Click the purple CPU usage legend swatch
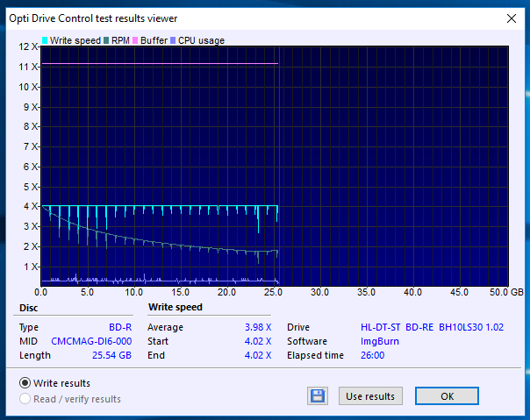The width and height of the screenshot is (530, 420). pos(173,40)
